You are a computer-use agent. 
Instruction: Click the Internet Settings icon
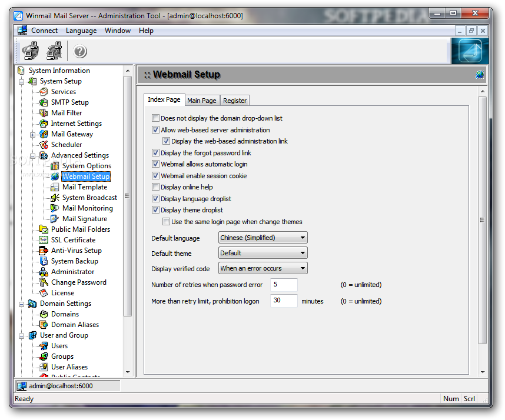click(x=44, y=124)
